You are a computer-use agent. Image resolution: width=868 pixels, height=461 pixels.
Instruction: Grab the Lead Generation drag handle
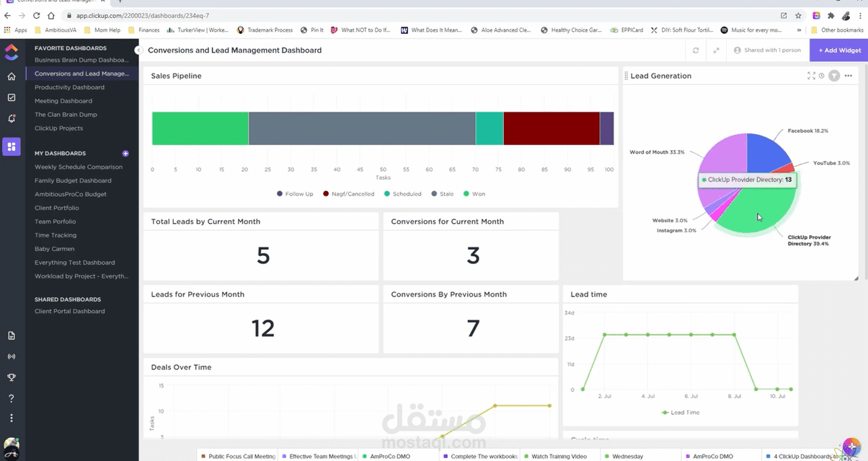(626, 76)
